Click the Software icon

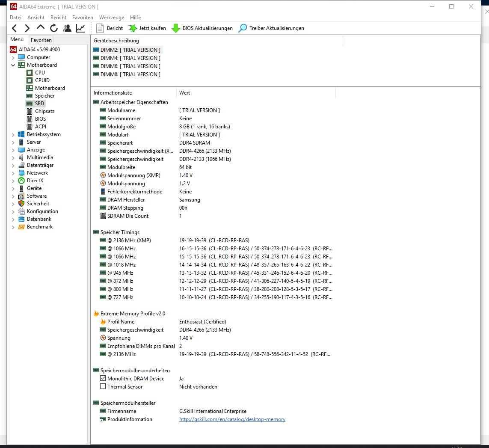21,196
